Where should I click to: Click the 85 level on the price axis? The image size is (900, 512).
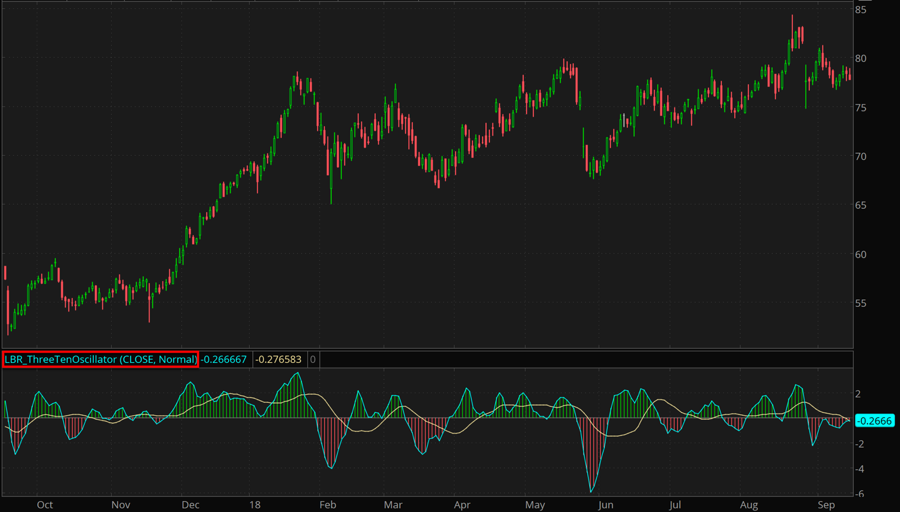coord(860,9)
